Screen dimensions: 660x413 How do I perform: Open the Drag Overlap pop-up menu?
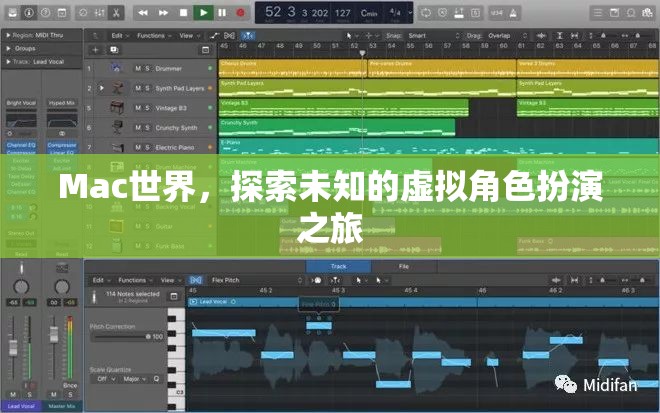507,36
